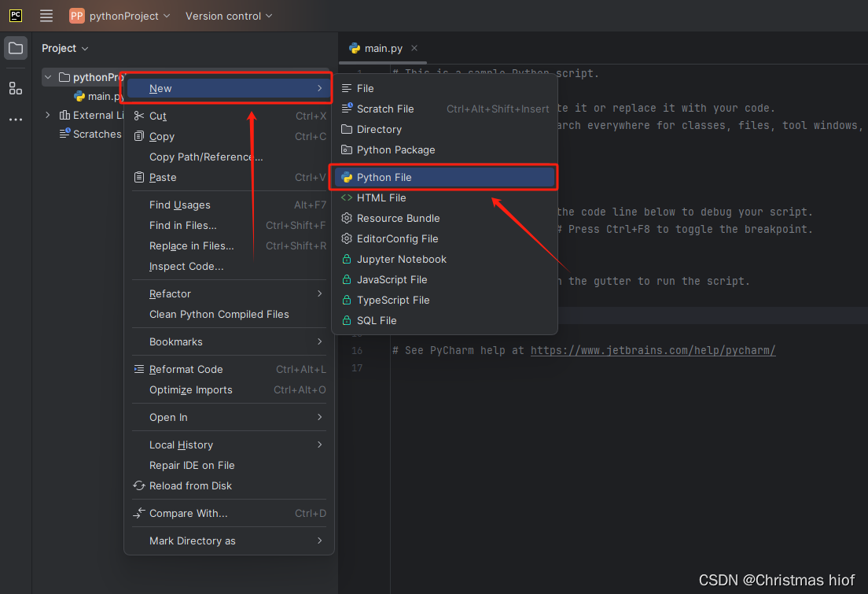Click the Reload from Disk icon
The height and width of the screenshot is (594, 868).
[x=139, y=486]
